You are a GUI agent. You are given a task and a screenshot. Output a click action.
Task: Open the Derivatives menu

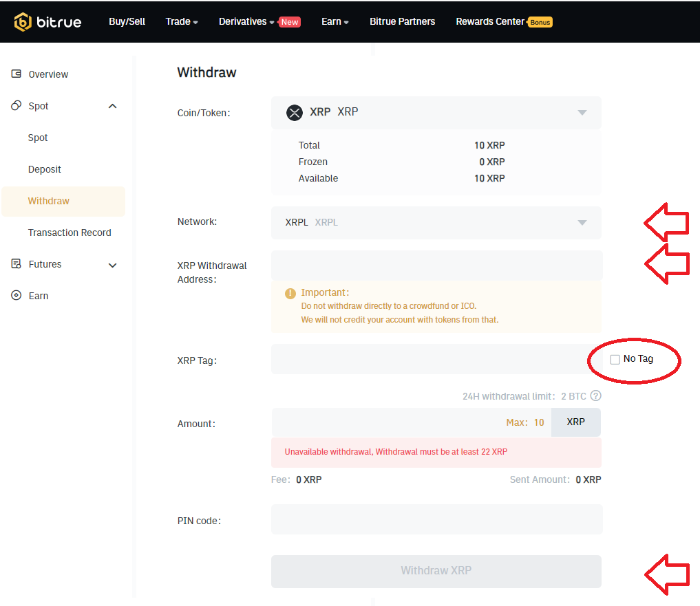(x=246, y=21)
